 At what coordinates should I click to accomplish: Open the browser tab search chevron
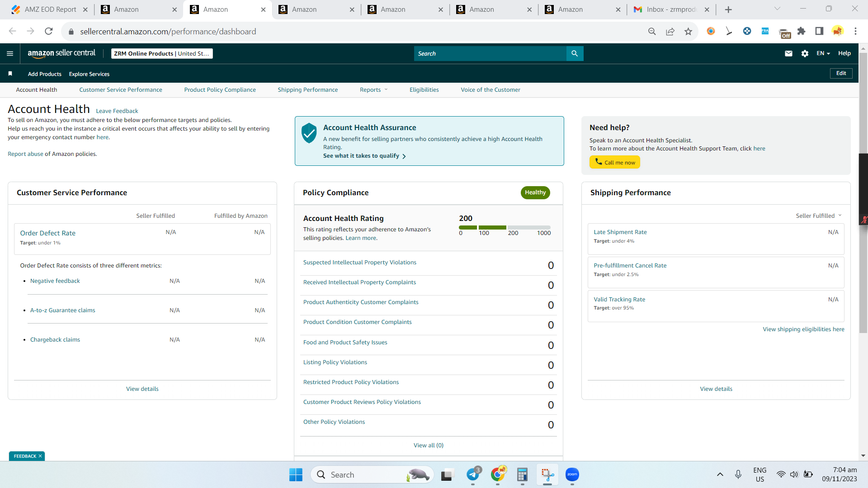point(778,9)
